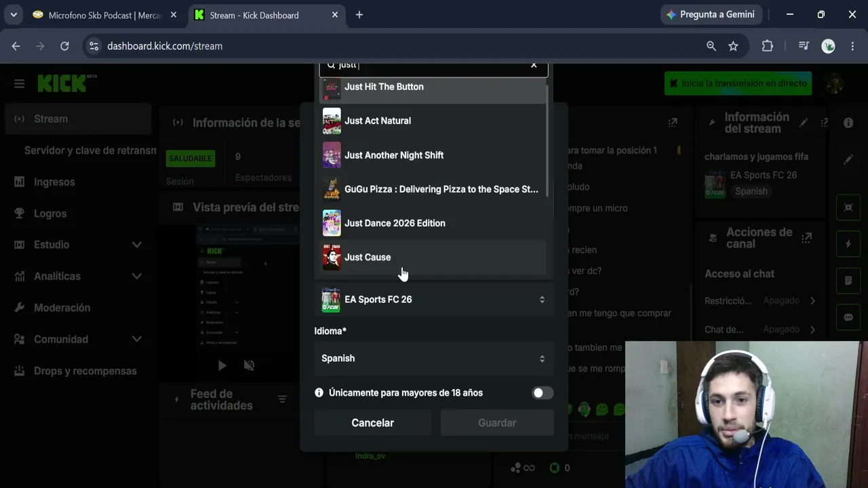Pop out the Acciones de canal panel
Viewport: 868px width, 488px height.
click(x=806, y=238)
